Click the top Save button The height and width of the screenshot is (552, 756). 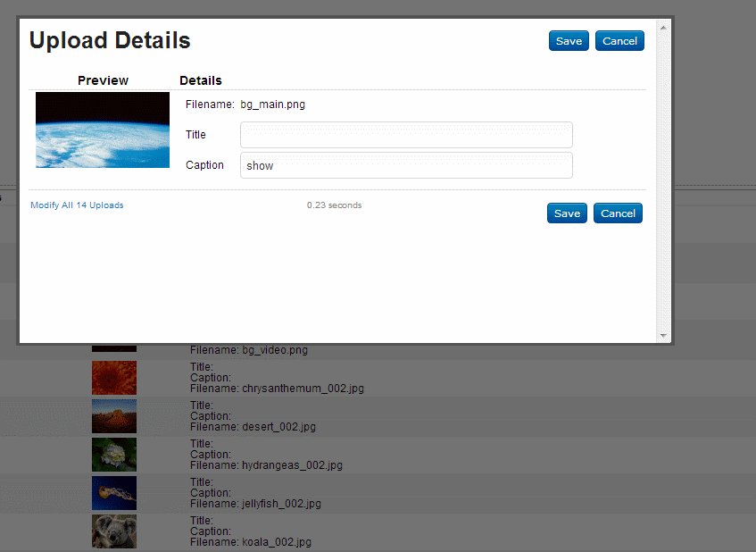[569, 41]
